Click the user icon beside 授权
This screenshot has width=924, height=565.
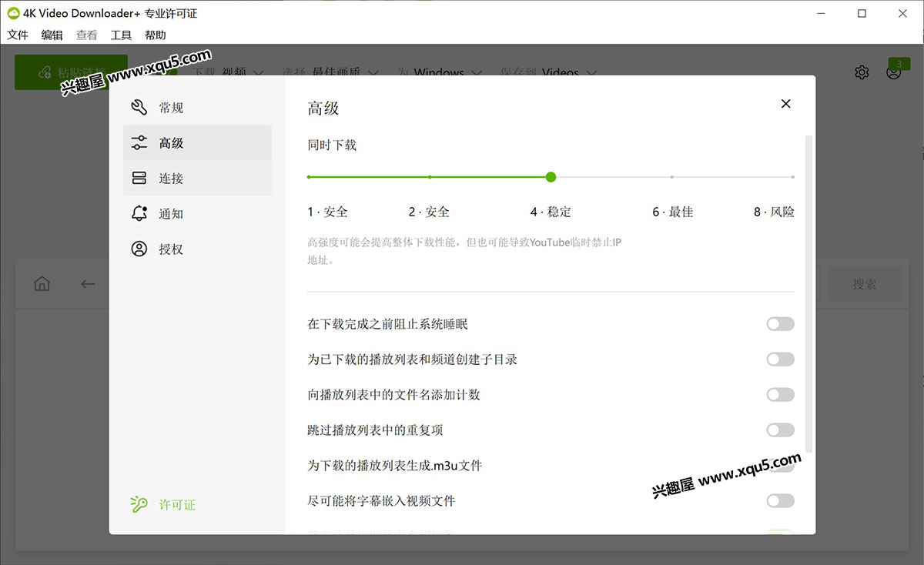139,249
